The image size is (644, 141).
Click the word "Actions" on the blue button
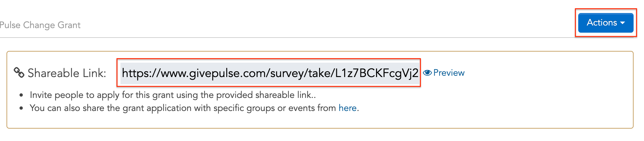[x=602, y=23]
